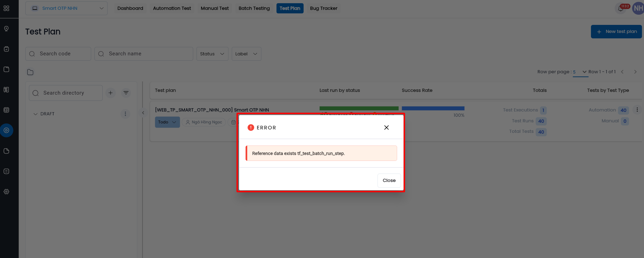Click the folder icon above directory panel
644x258 pixels.
30,72
